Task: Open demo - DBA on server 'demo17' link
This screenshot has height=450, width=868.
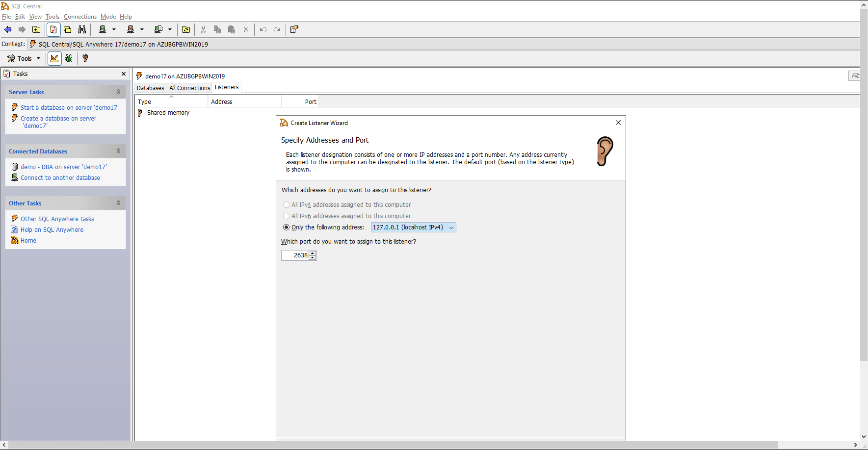Action: coord(64,167)
